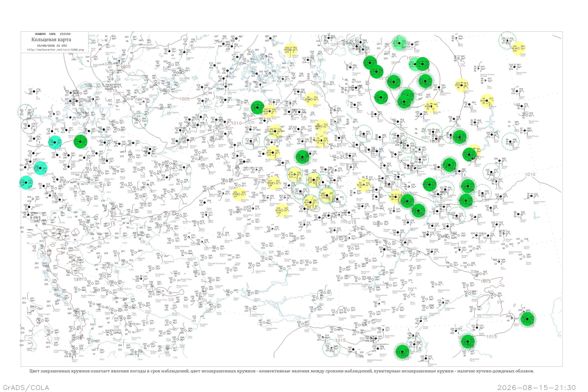Click the station label "Волгоград"
588x392 pixels.
point(393,279)
